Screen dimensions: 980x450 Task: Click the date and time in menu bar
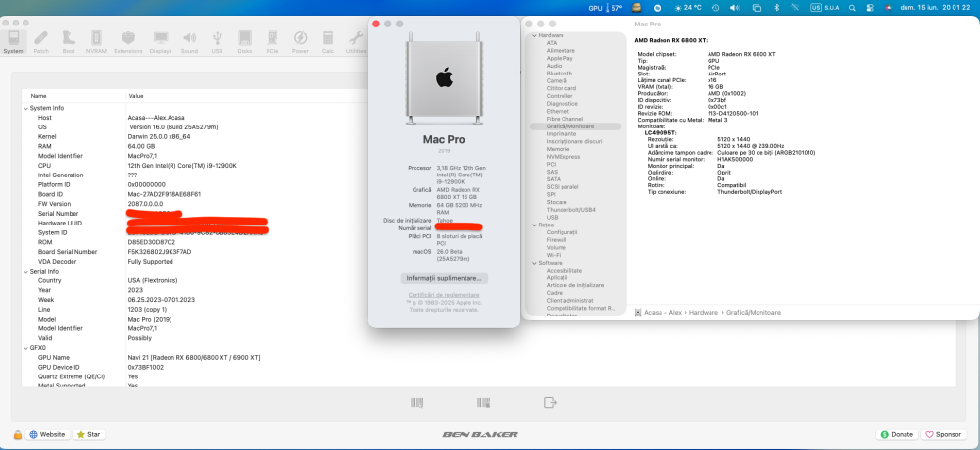[935, 8]
